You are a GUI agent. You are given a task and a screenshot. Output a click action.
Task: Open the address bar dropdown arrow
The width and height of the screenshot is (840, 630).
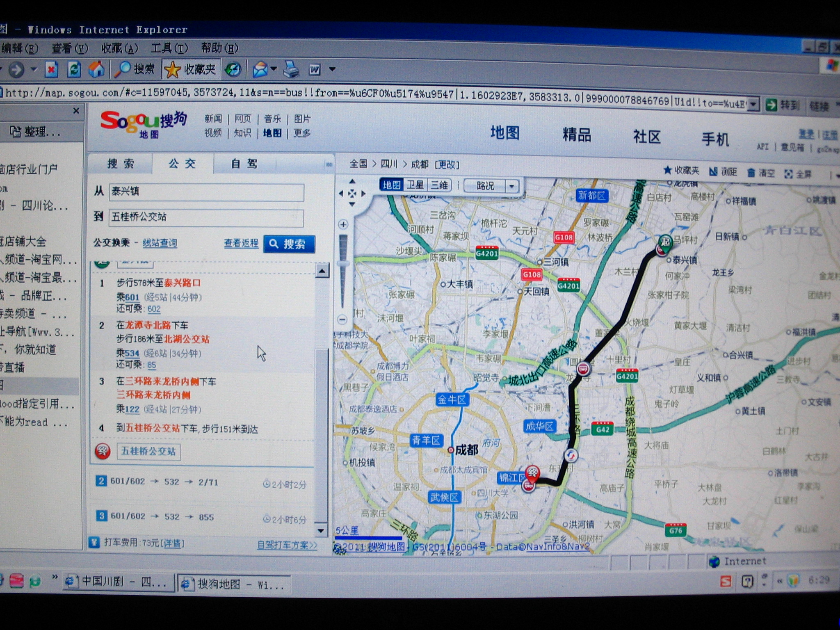point(753,105)
